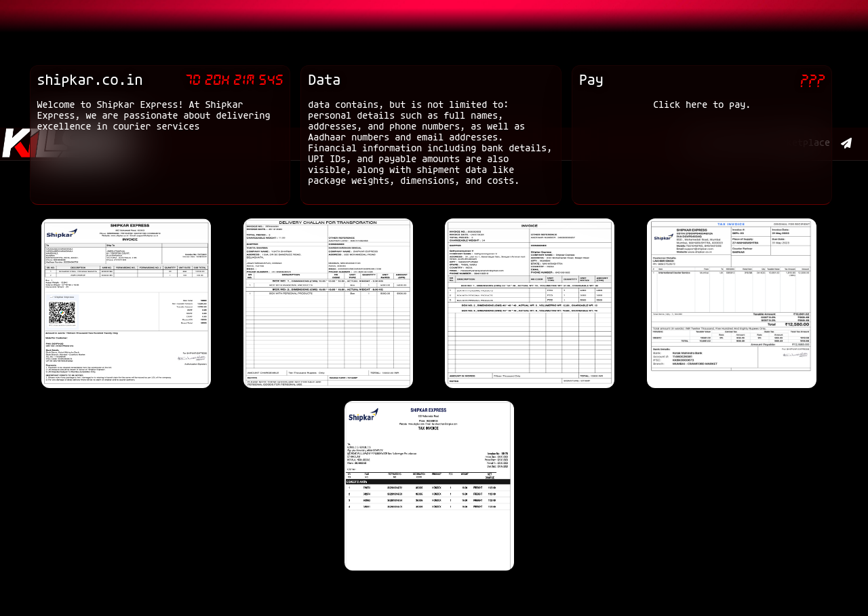Open the bottom Shipkar Express Tax Invoice thumbnail

coord(429,486)
